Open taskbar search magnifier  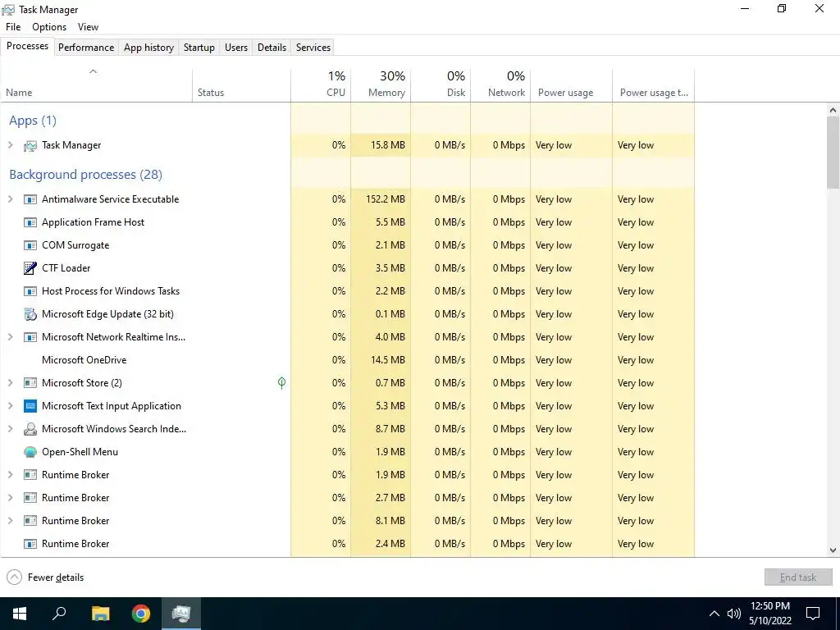tap(59, 614)
